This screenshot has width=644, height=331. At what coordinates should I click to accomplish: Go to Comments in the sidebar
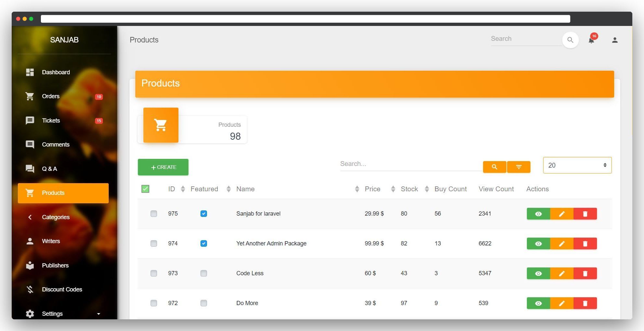coord(63,145)
